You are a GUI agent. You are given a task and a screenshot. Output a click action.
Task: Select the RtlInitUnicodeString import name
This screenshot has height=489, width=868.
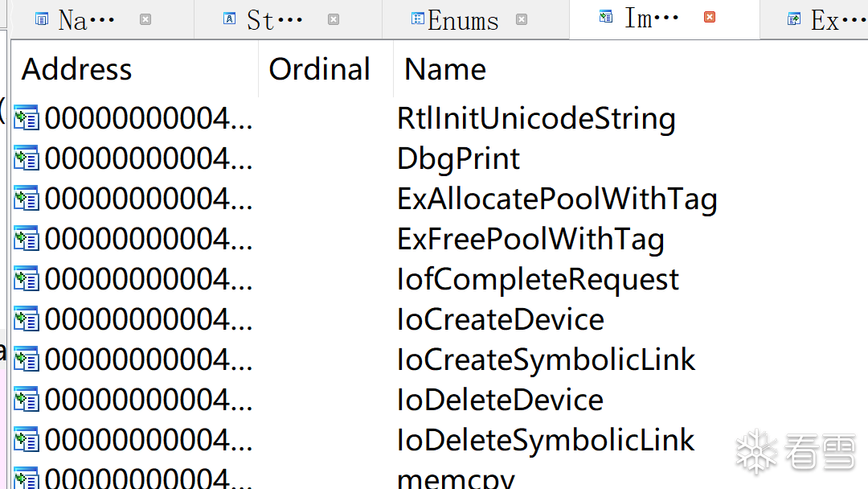coord(536,118)
